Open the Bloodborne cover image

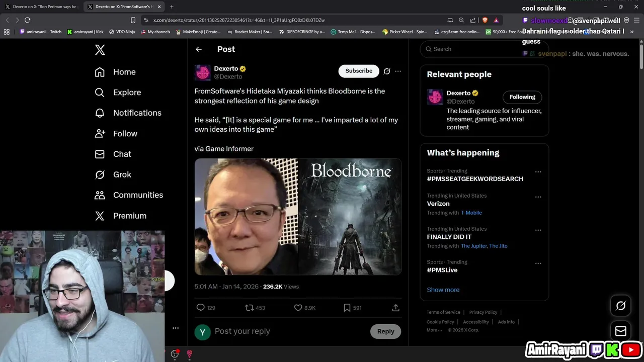click(x=350, y=217)
